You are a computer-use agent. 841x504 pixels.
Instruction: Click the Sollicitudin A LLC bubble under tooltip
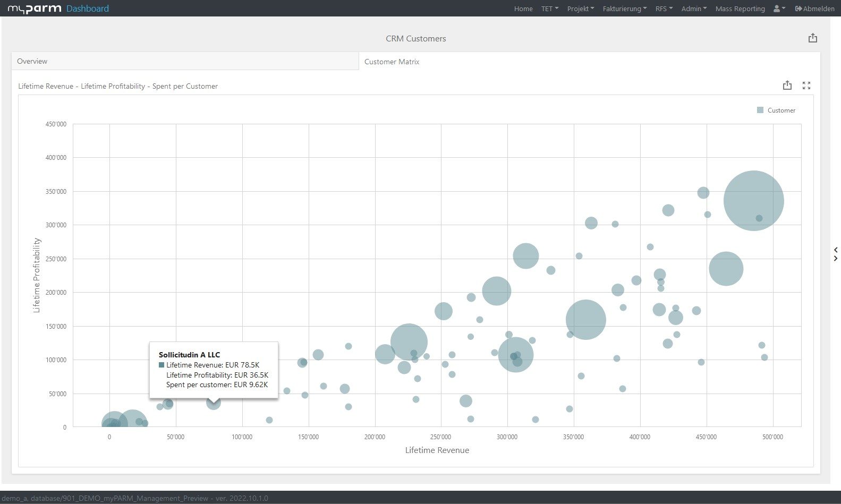[x=213, y=403]
